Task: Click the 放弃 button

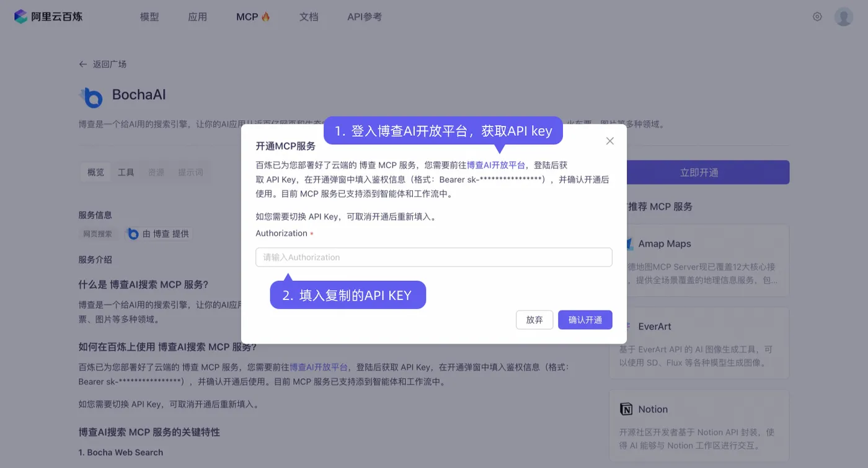Action: coord(534,320)
